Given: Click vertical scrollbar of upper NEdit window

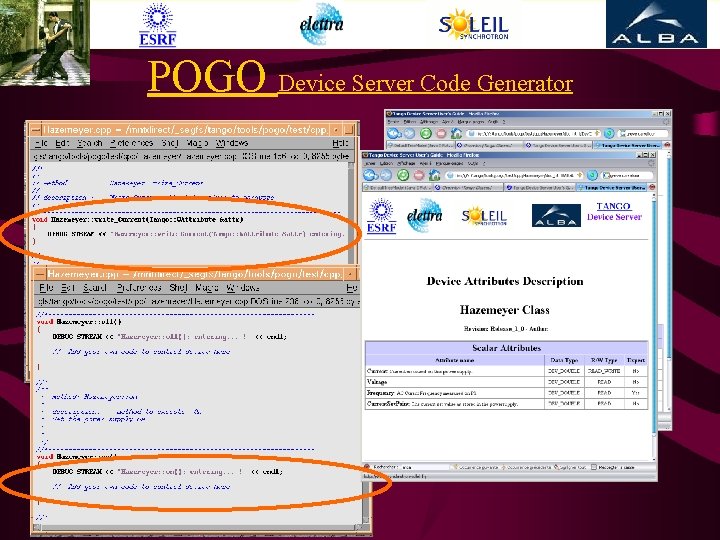Looking at the screenshot, I should coord(351,211).
